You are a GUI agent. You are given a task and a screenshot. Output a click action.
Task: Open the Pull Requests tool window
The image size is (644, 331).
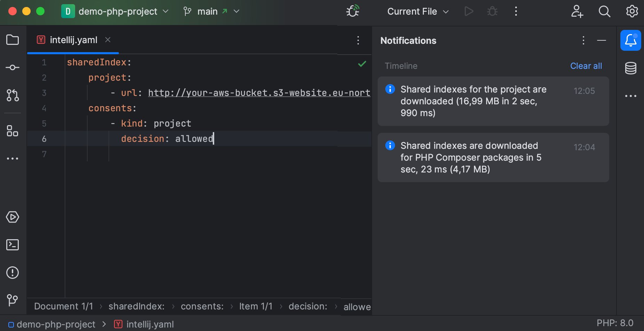click(13, 95)
